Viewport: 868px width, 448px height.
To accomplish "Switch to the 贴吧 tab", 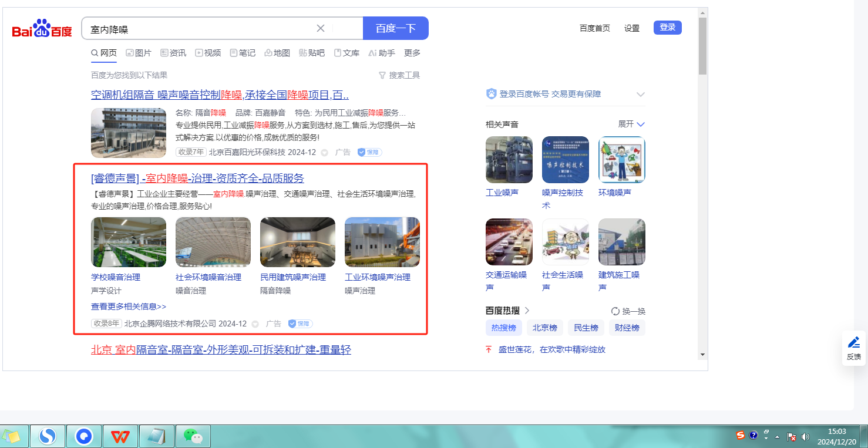I will click(x=312, y=53).
